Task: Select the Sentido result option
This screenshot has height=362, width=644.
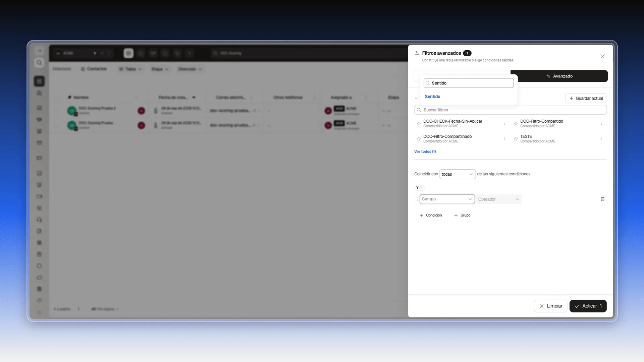Action: point(432,97)
